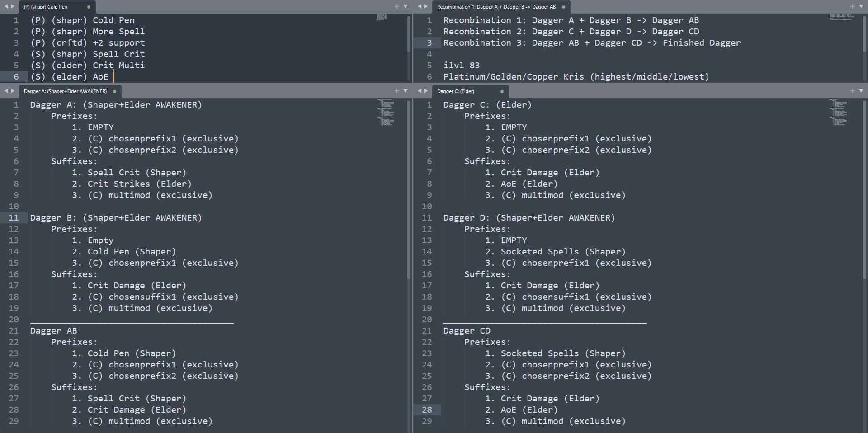This screenshot has width=868, height=433.
Task: Click "Cold Pen (Shaper)" under Dagger B prefixes
Action: point(132,252)
